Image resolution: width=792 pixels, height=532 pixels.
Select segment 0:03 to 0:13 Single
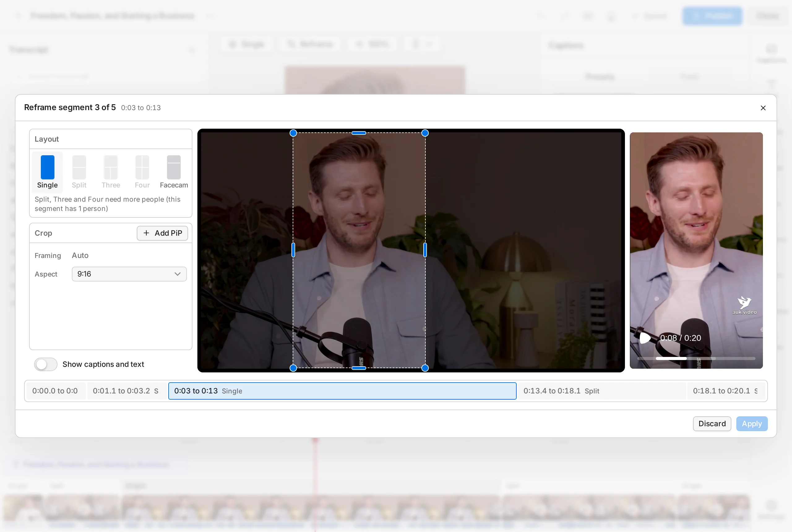[342, 391]
